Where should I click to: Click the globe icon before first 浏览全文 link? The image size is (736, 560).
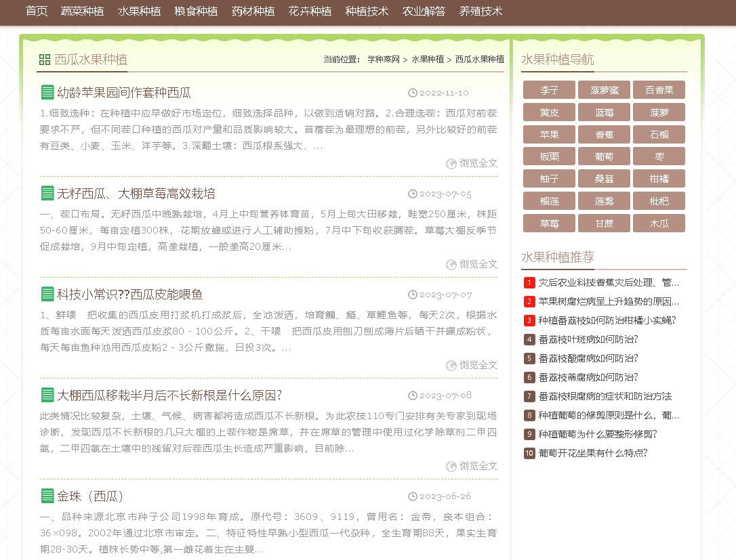[451, 163]
